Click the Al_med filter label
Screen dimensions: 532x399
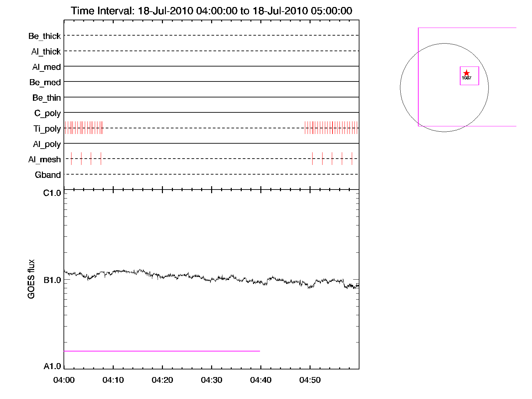click(46, 67)
